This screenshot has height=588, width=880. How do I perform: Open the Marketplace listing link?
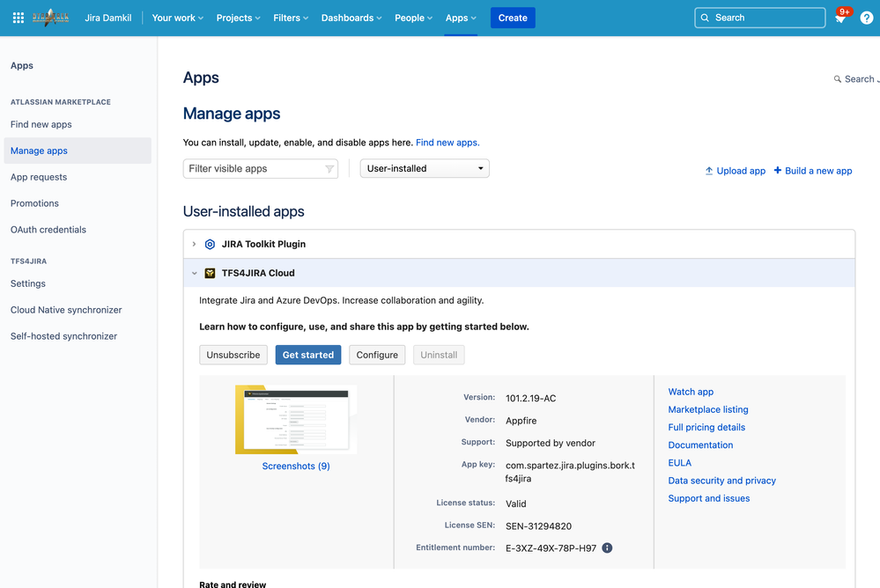(708, 409)
